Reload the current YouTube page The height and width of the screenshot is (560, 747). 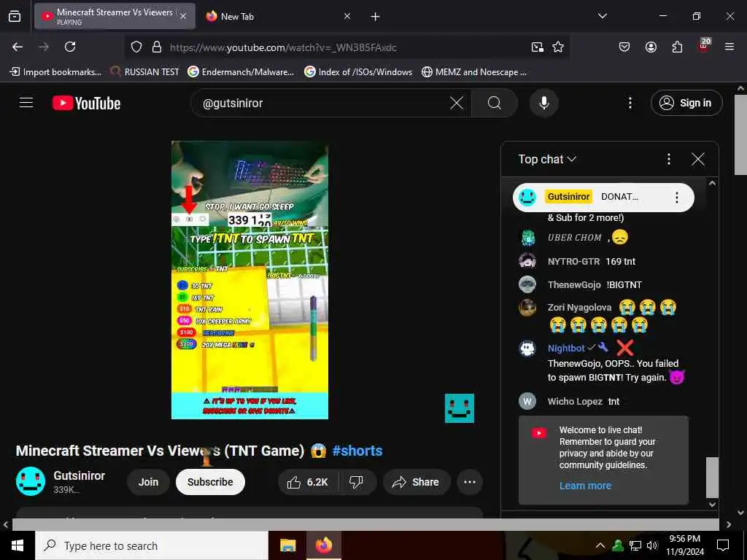click(70, 47)
